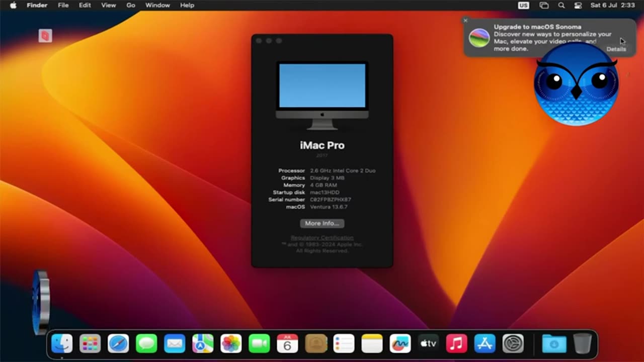Image resolution: width=644 pixels, height=362 pixels.
Task: Launch Maps from the Dock
Action: pyautogui.click(x=203, y=344)
